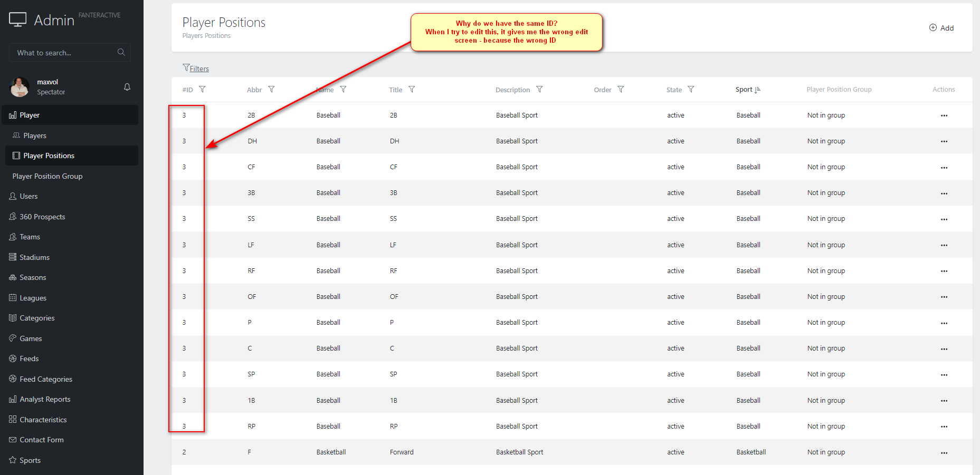The height and width of the screenshot is (475, 980).
Task: Open the Title column filter
Action: pyautogui.click(x=412, y=89)
